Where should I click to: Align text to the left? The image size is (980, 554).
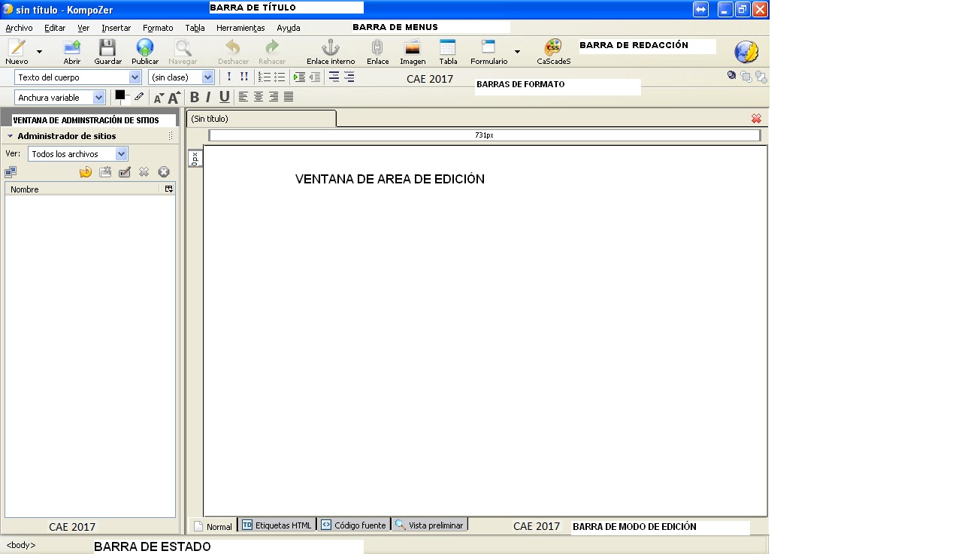[x=243, y=97]
